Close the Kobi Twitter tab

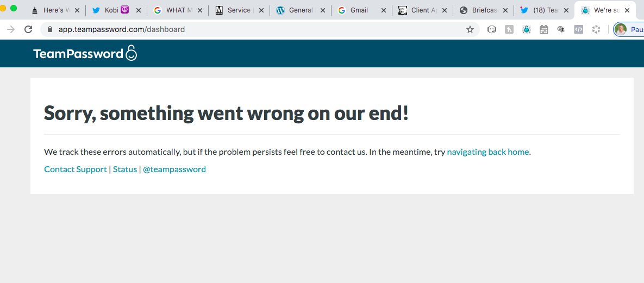tap(139, 10)
